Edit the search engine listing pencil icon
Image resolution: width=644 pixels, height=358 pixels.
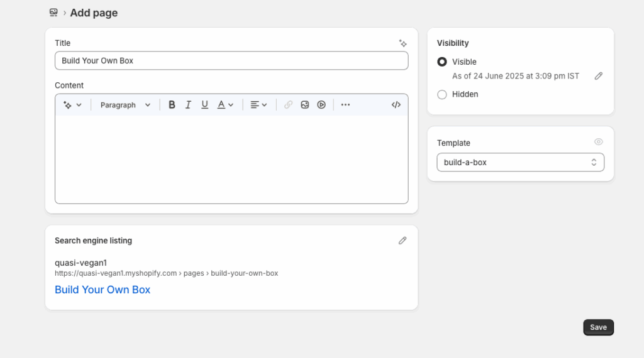(x=402, y=241)
